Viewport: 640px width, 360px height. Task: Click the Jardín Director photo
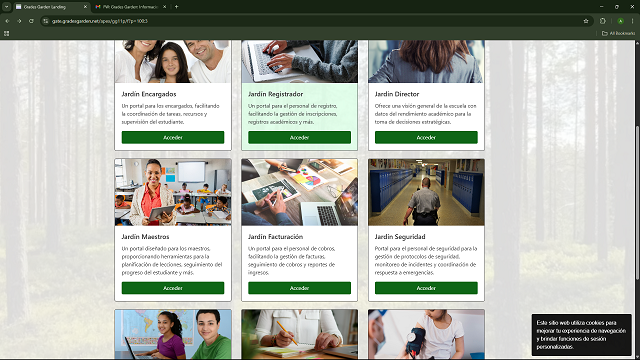426,61
